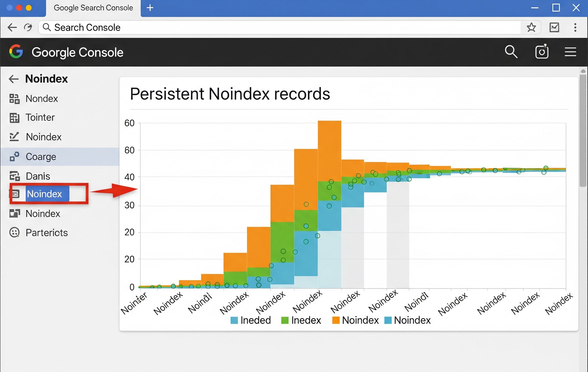This screenshot has width=588, height=372.
Task: Click the Danis sidebar icon
Action: tap(14, 176)
